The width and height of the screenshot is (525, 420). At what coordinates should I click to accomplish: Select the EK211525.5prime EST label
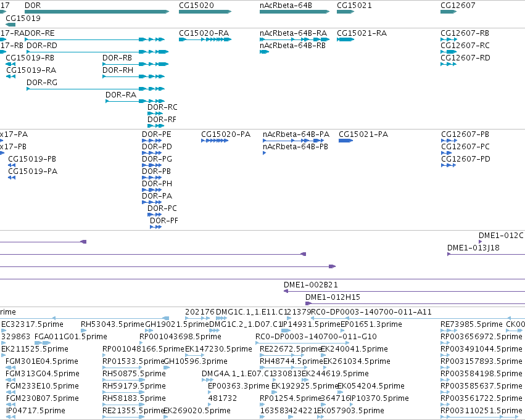click(x=35, y=349)
